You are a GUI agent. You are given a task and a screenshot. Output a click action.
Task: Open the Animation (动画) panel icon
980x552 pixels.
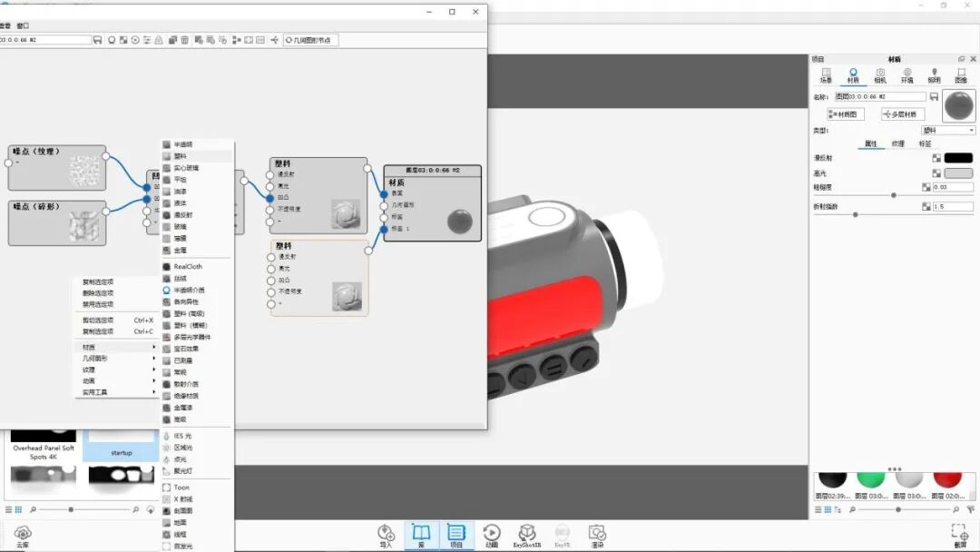[492, 535]
